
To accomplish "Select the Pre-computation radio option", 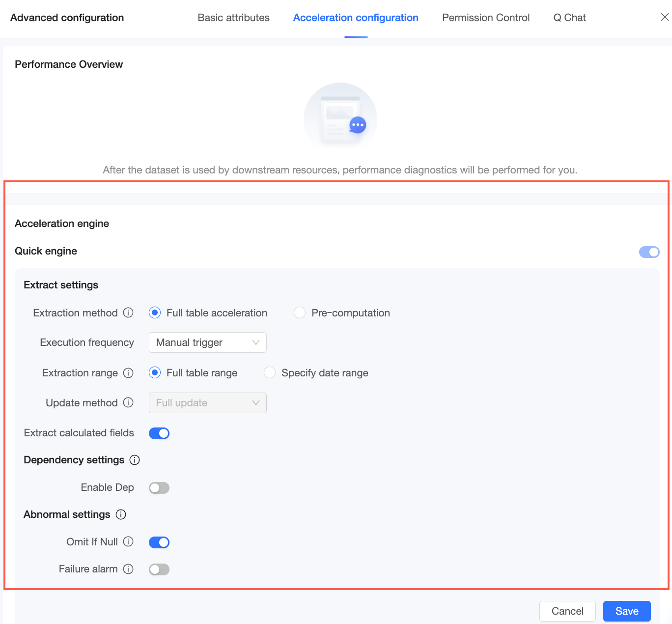I will click(300, 313).
